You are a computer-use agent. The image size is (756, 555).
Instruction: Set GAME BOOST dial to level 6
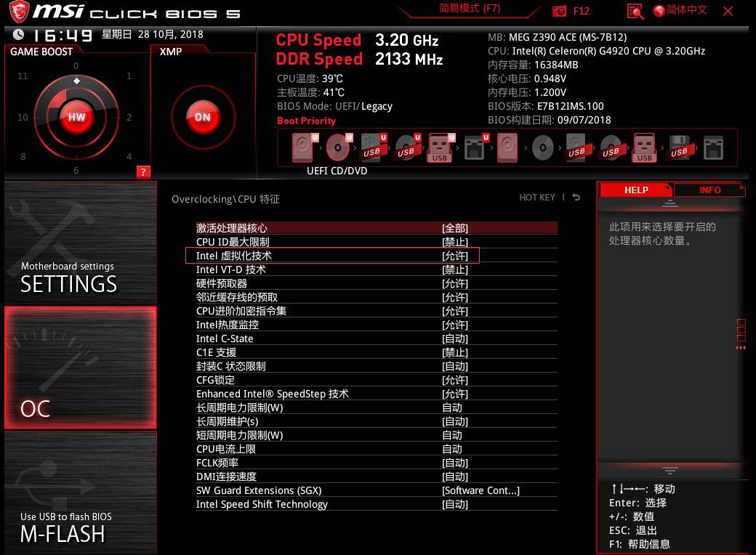(76, 171)
